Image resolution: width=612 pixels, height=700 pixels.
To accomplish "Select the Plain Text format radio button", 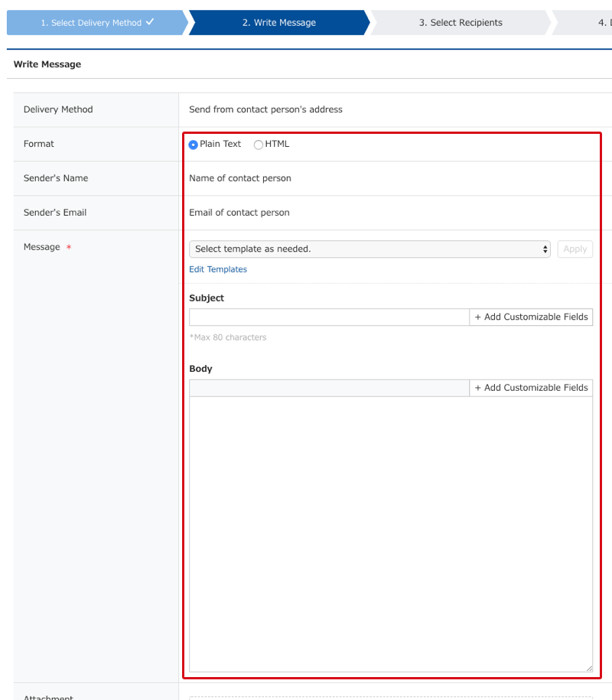I will 194,145.
